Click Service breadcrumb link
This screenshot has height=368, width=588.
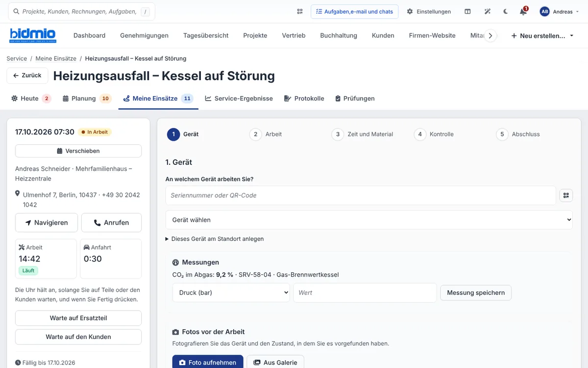coord(17,58)
